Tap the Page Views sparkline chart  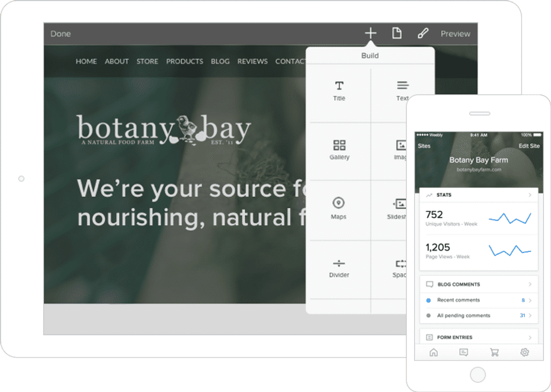pos(510,250)
